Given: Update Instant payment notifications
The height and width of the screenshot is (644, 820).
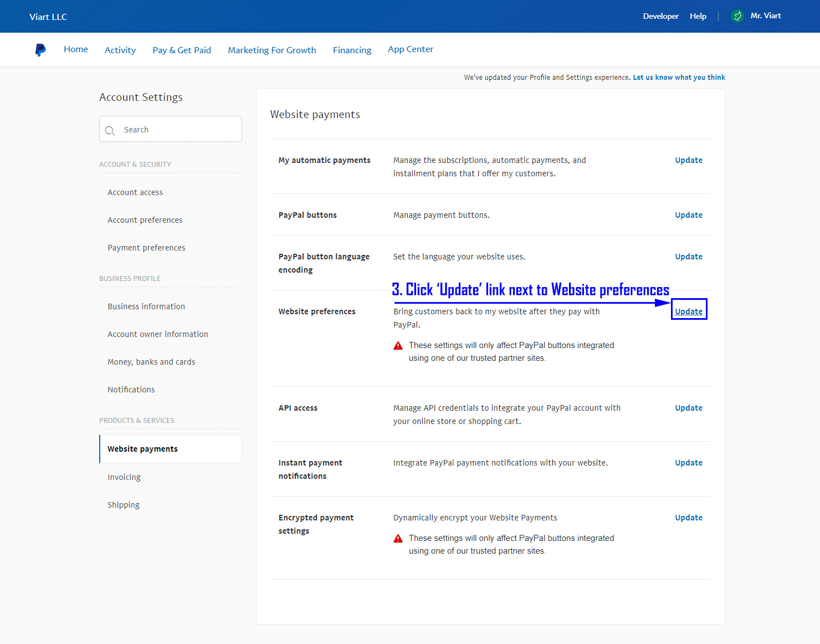Looking at the screenshot, I should pos(689,463).
